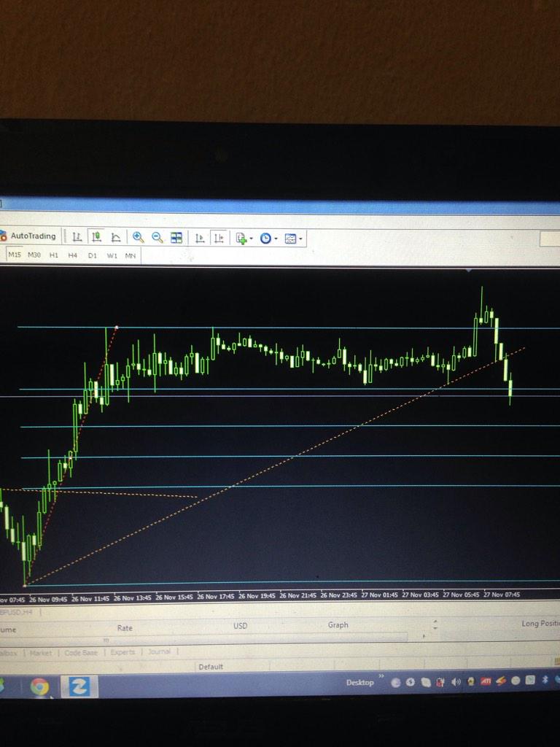560x747 pixels.
Task: Click the 27 Nov 07:45 time label
Action: pos(502,595)
